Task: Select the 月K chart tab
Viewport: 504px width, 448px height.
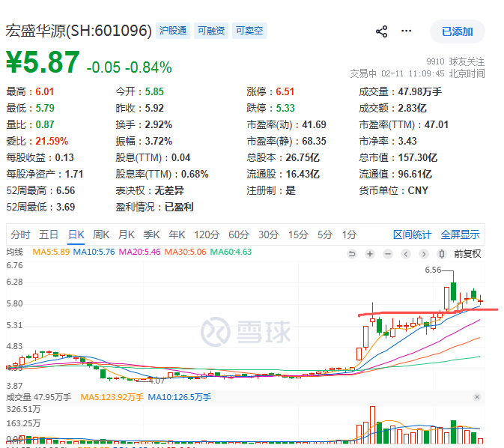Action: coord(127,234)
